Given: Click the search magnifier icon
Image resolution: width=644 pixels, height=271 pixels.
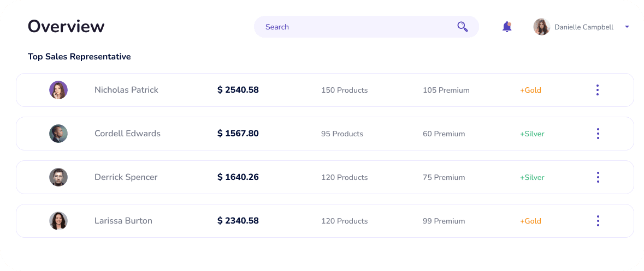Looking at the screenshot, I should pyautogui.click(x=462, y=27).
